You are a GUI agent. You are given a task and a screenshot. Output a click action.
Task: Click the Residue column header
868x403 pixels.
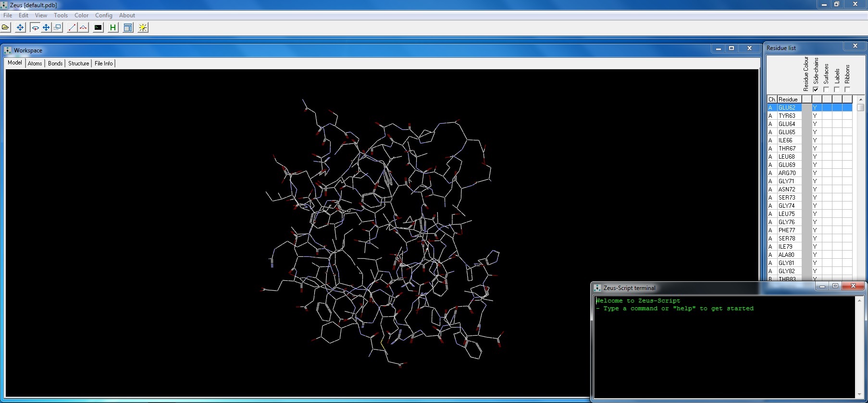coord(789,99)
